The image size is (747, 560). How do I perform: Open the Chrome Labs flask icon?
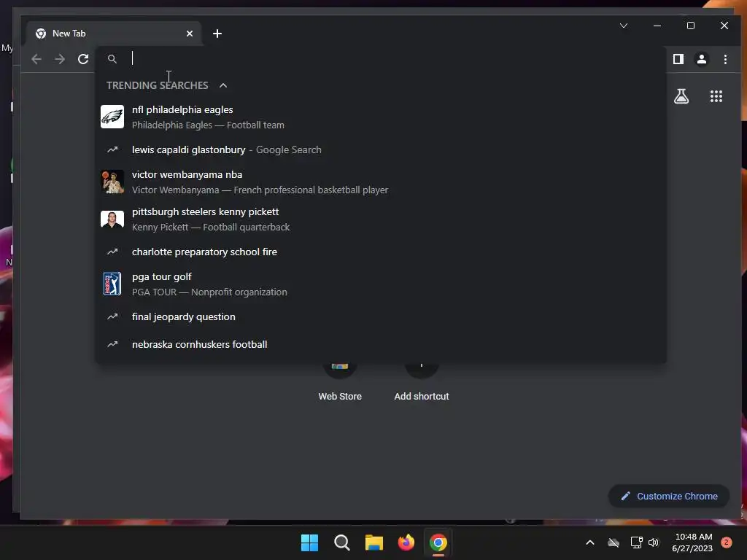click(681, 97)
